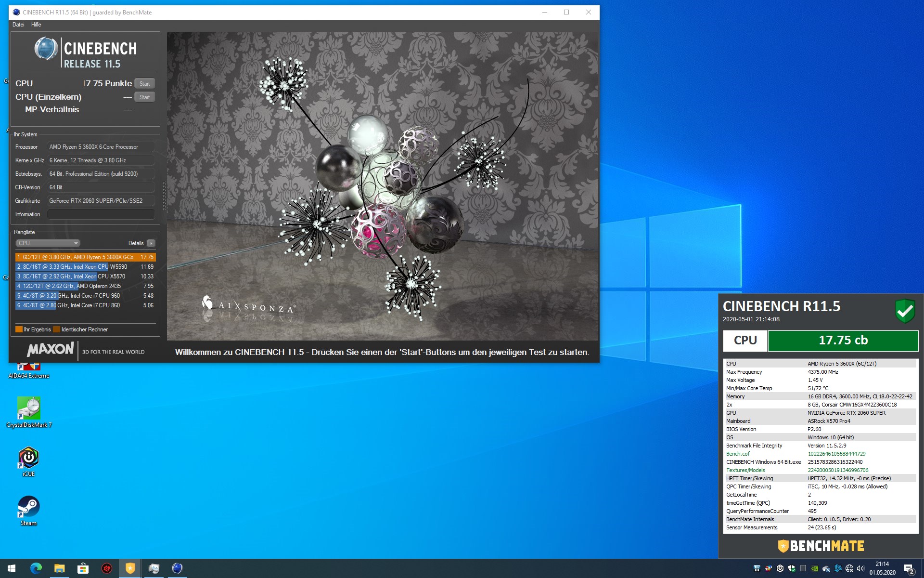Grab the panel splitter handle beside the render
The image size is (924, 578).
pyautogui.click(x=164, y=196)
